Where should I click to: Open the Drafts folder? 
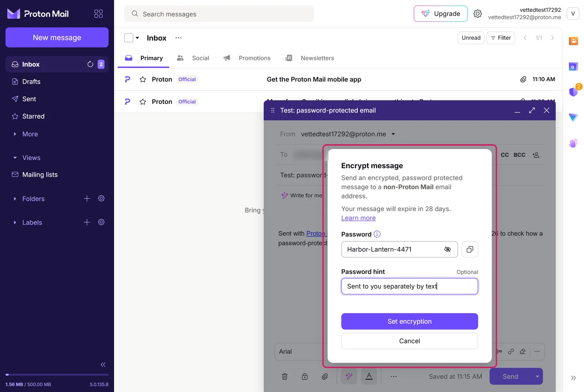pyautogui.click(x=57, y=82)
